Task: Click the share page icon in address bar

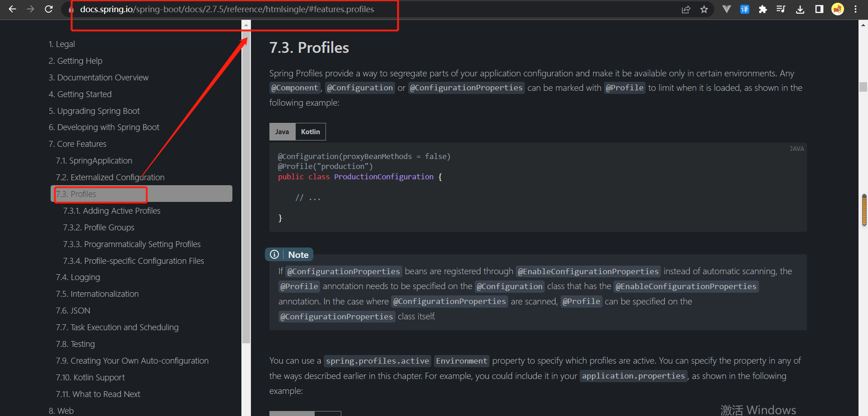Action: click(686, 9)
